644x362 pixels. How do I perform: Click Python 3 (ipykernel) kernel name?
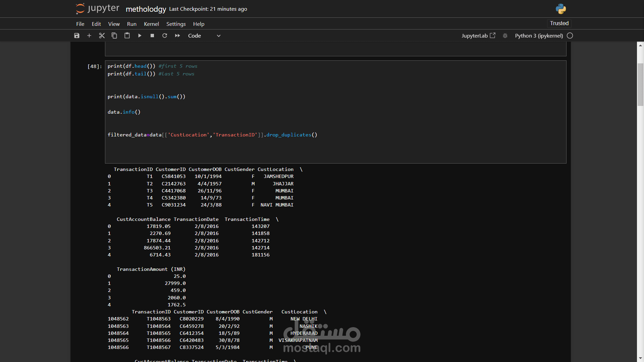(539, 36)
